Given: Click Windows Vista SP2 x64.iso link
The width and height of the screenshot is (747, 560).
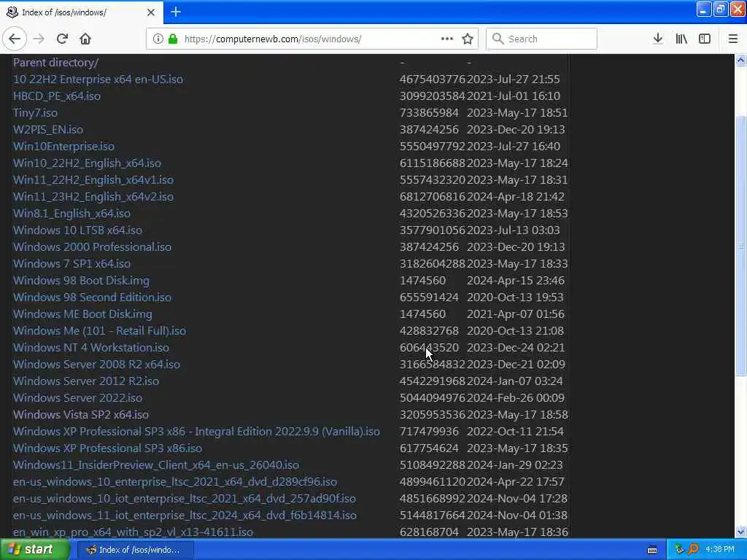Looking at the screenshot, I should coord(80,414).
